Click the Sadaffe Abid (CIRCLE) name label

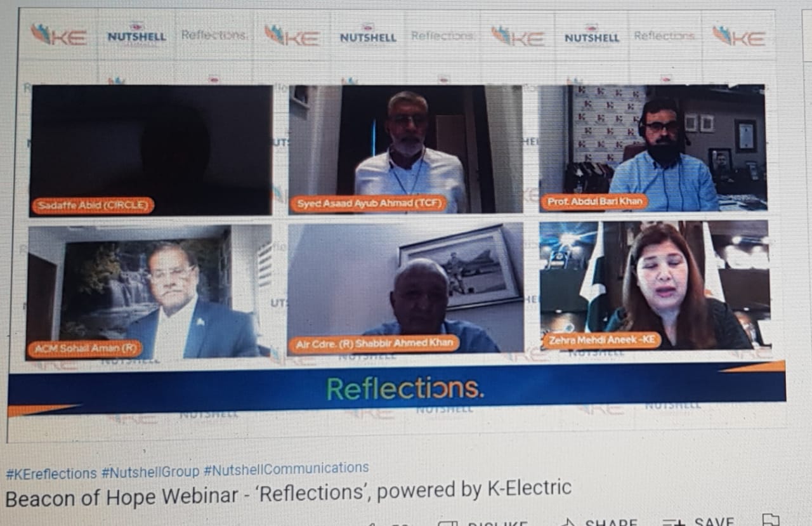click(x=93, y=206)
